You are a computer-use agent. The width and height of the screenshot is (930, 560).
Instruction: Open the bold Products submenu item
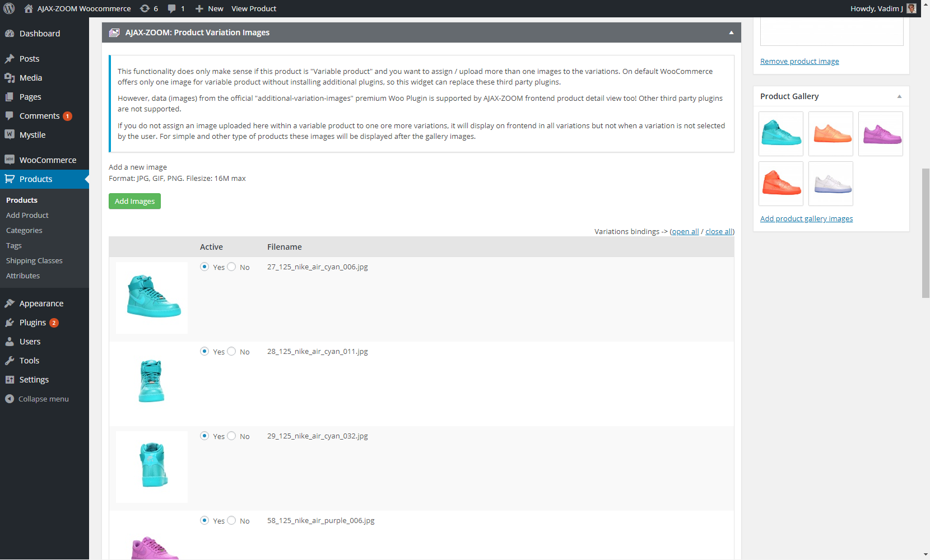22,200
